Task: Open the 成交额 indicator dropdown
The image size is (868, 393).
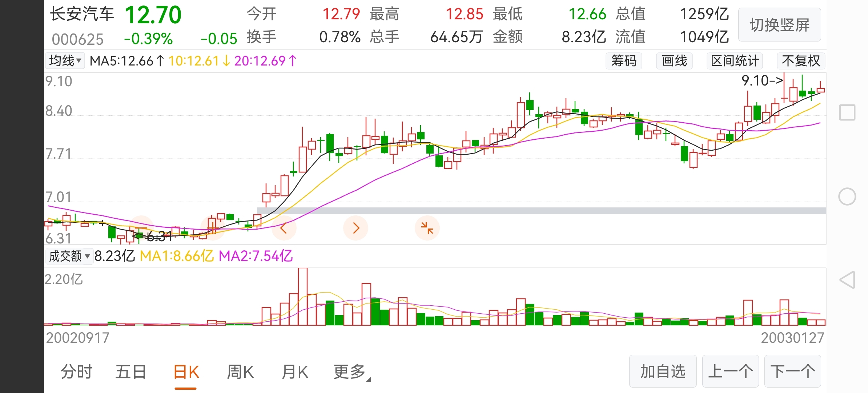Action: (69, 256)
